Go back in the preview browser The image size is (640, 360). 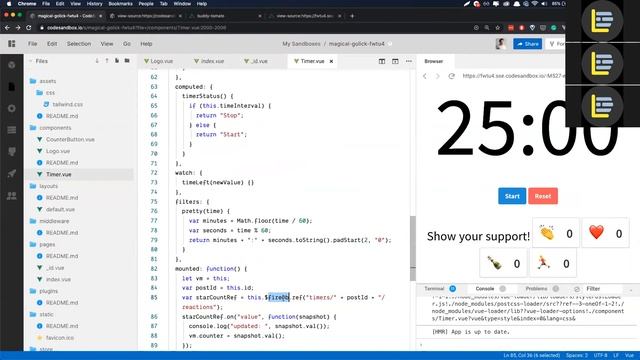pyautogui.click(x=424, y=76)
